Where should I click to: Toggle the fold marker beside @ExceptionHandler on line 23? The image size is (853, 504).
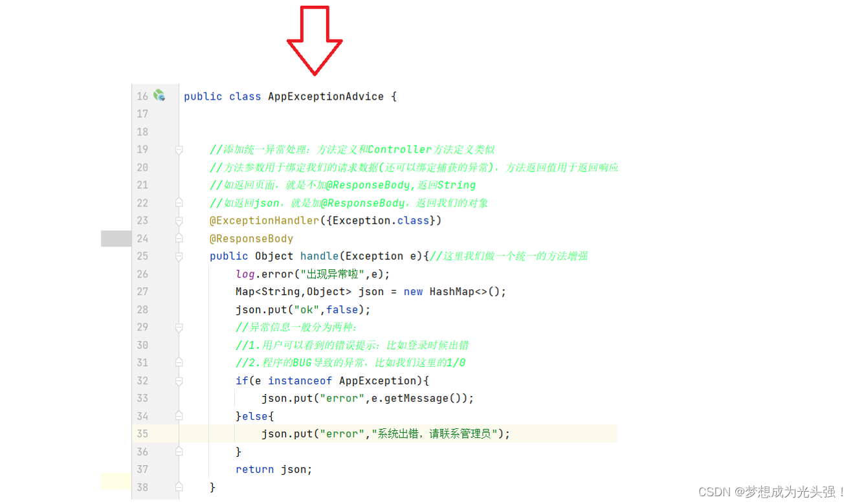pyautogui.click(x=179, y=221)
